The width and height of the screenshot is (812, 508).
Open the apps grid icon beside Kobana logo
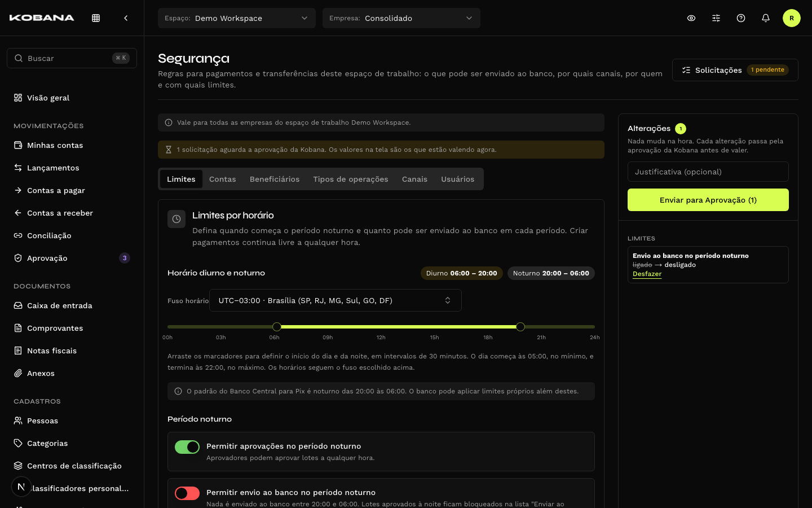click(96, 18)
